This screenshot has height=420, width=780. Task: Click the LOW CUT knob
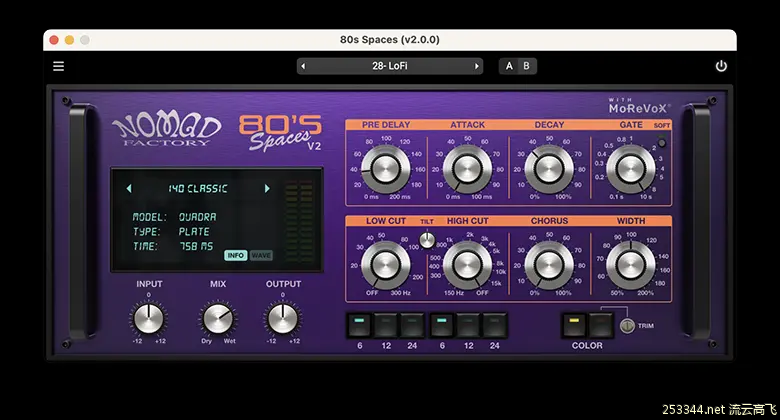386,265
